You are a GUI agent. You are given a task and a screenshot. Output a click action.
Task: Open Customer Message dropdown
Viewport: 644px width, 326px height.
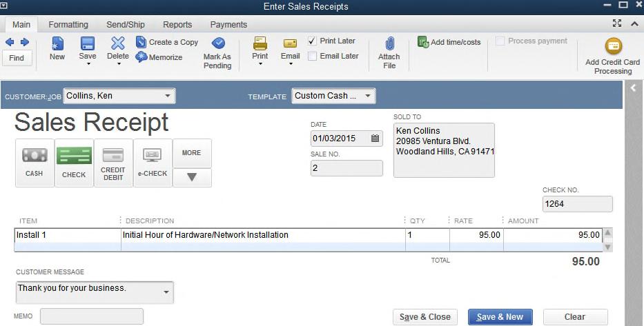[166, 292]
